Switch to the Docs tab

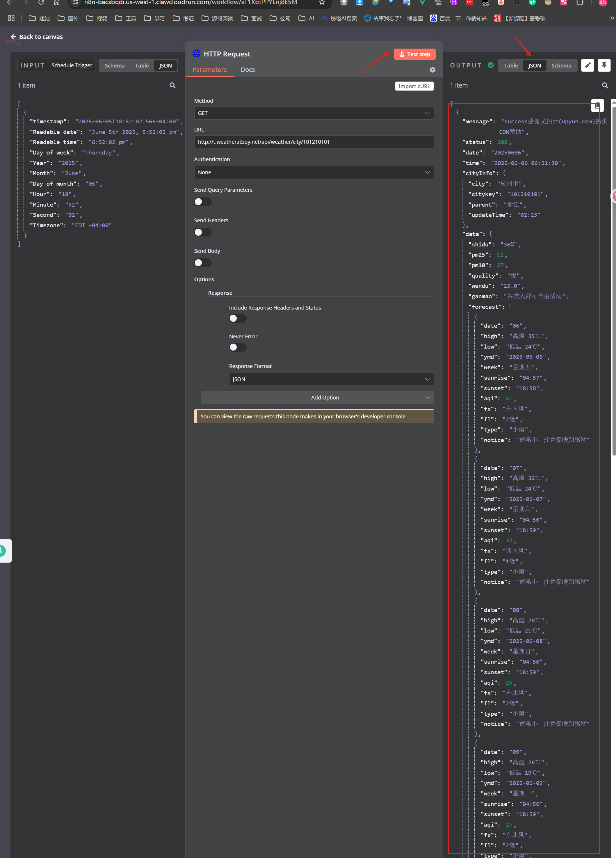click(248, 70)
